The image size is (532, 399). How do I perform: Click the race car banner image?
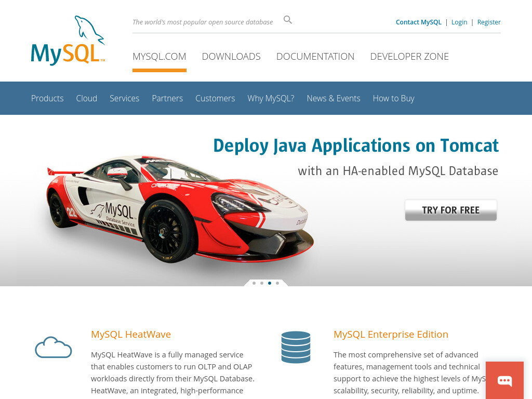tap(180, 209)
